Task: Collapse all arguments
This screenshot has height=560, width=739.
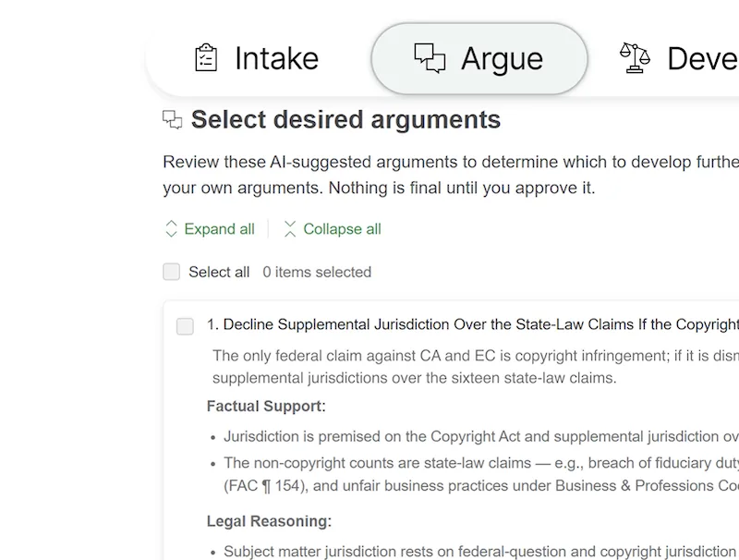Action: [333, 228]
